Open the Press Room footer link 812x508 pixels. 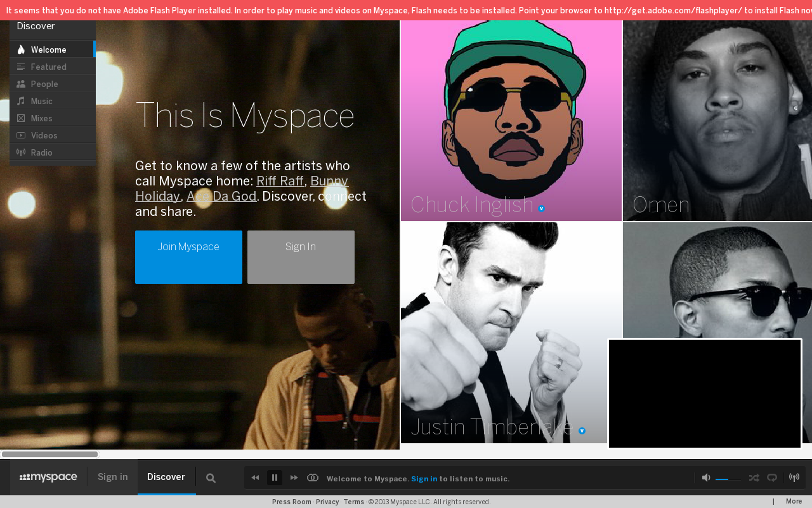pos(292,502)
